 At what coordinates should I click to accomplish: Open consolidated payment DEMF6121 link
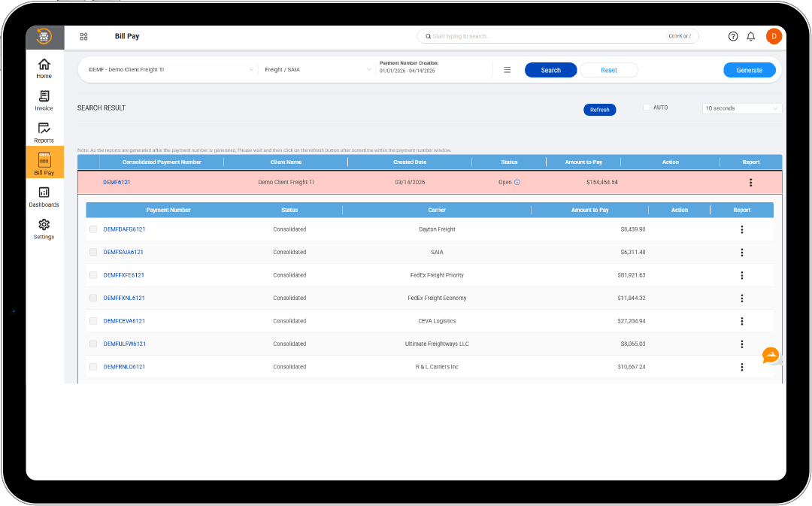[117, 182]
